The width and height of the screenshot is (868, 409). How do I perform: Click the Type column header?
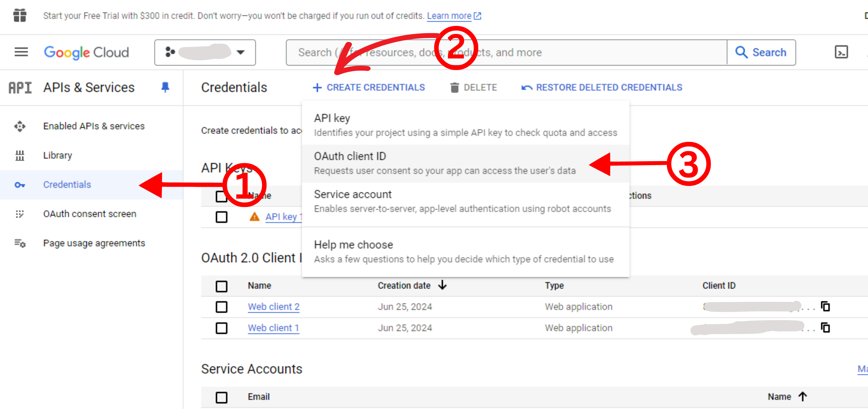(x=554, y=286)
